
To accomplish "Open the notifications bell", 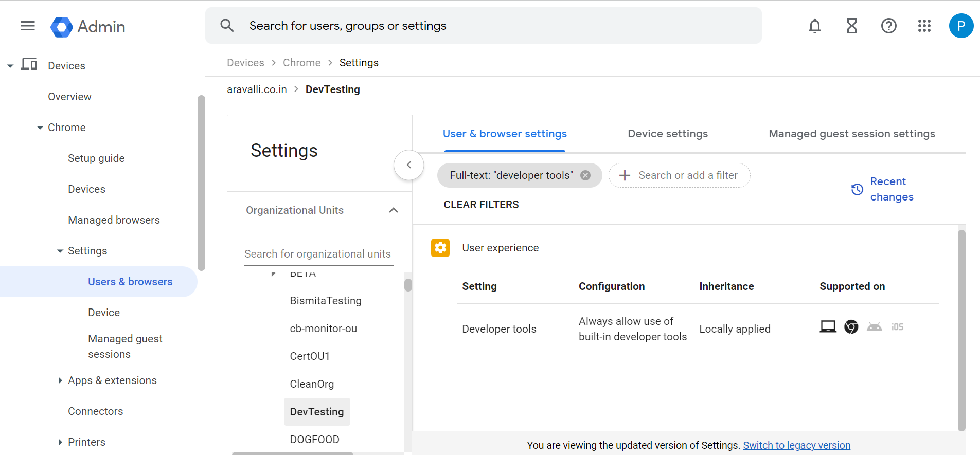I will pos(815,26).
